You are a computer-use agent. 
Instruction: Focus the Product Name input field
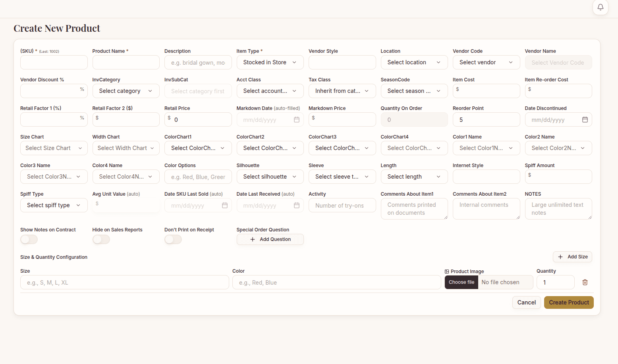coord(126,62)
